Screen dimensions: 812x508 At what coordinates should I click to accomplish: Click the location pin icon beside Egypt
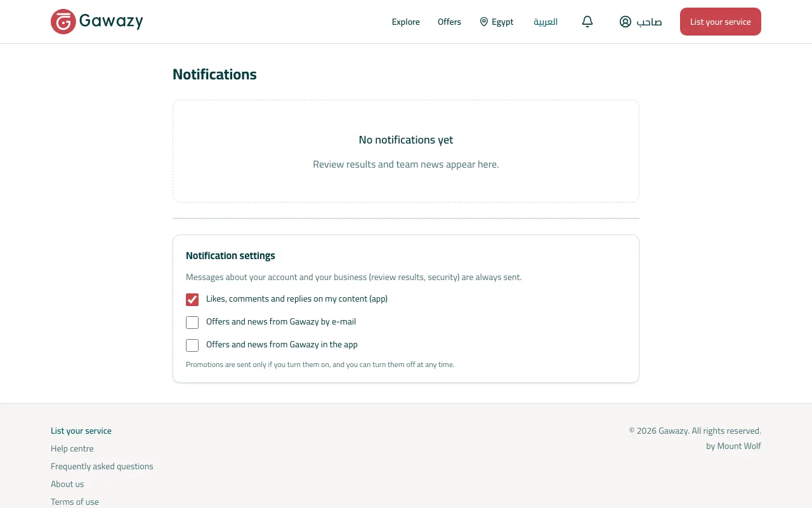point(484,22)
